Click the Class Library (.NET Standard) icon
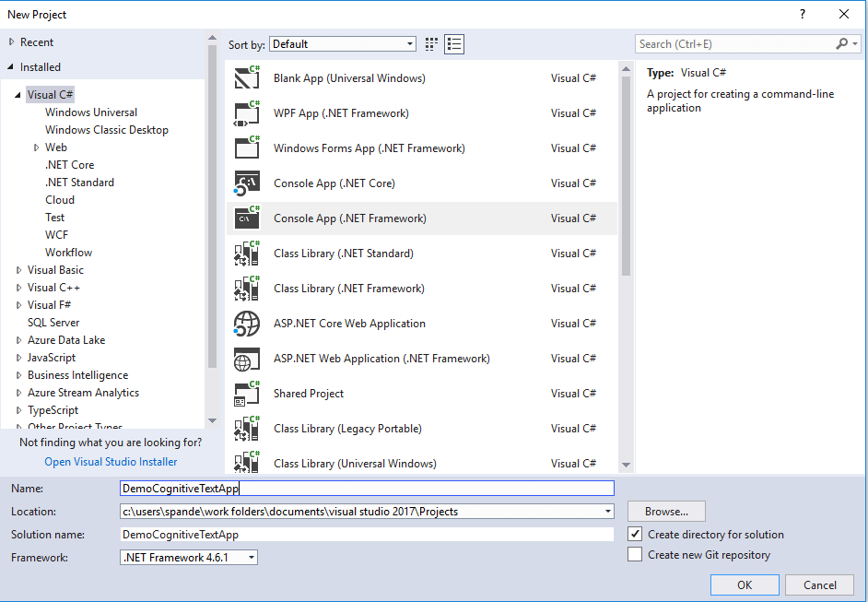This screenshot has height=602, width=868. (x=247, y=254)
